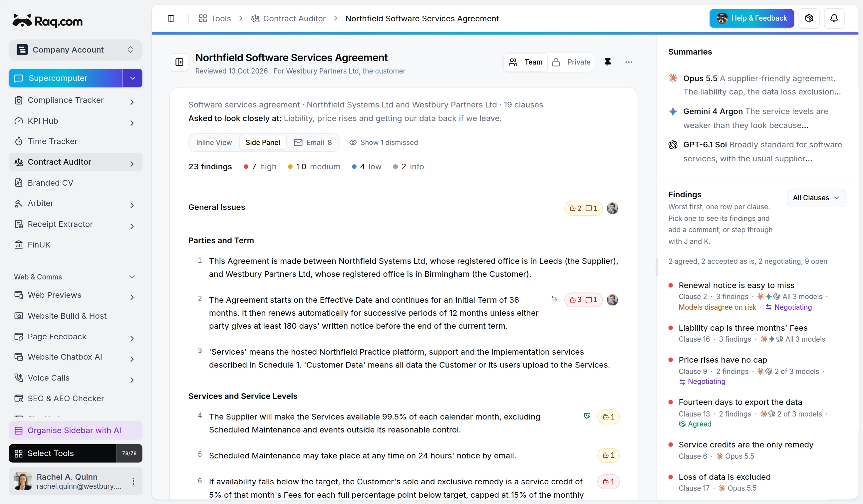
Task: Show the 1 dismissed finding
Action: pos(384,143)
